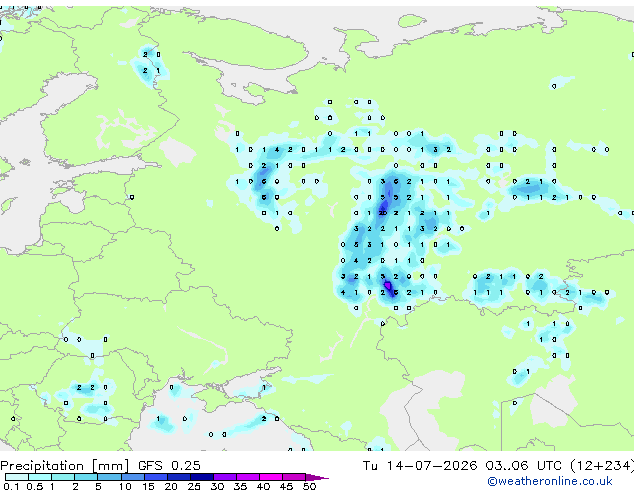Select the 30–35 mm purple swatch

pos(225,477)
